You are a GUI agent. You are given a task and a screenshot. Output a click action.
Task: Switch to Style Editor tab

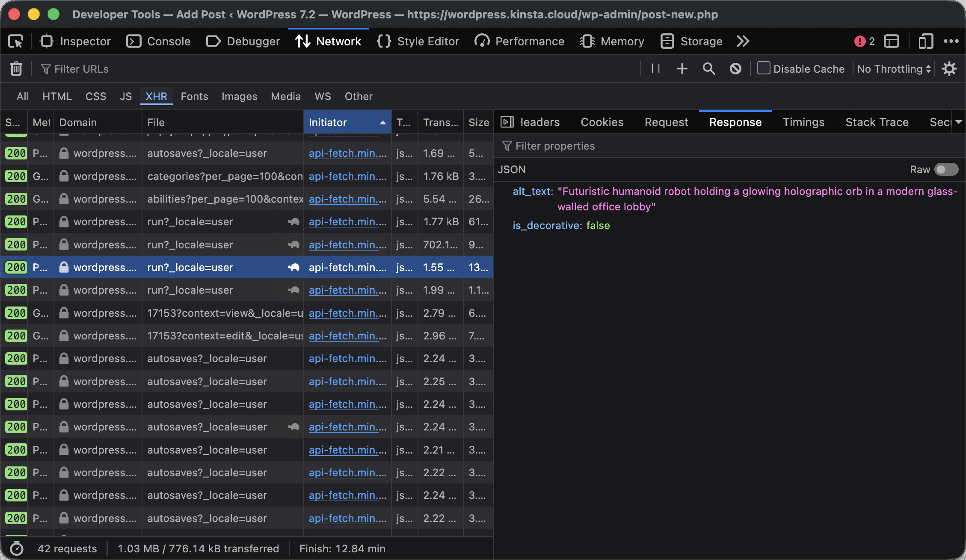pos(418,41)
